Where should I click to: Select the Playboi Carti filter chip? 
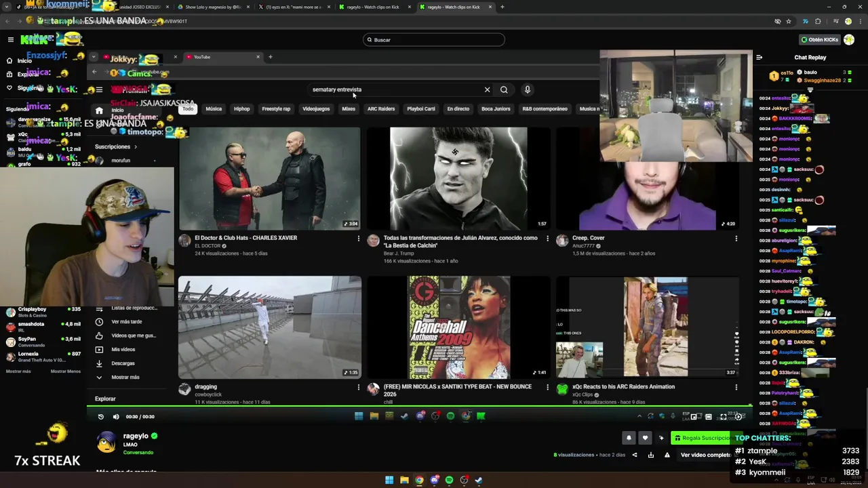(421, 108)
